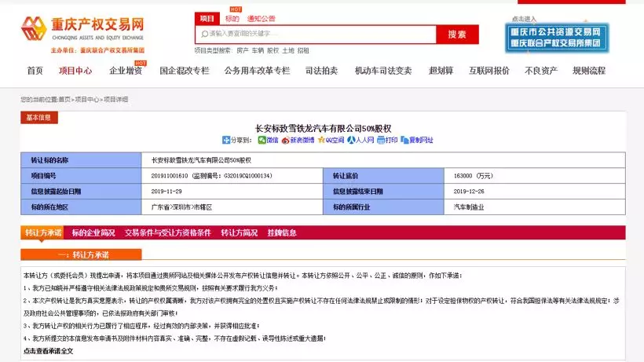The width and height of the screenshot is (644, 362).
Task: Switch to 交易条件与受让方资格条件 tab
Action: [x=167, y=232]
